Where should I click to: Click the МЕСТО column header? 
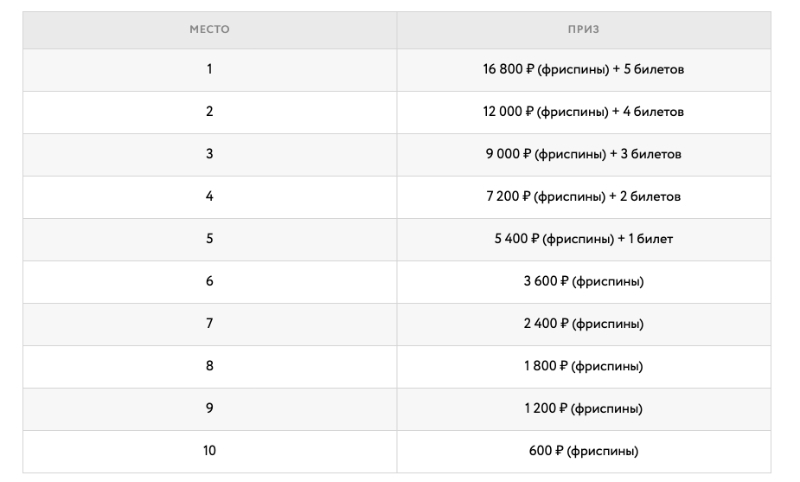[209, 30]
